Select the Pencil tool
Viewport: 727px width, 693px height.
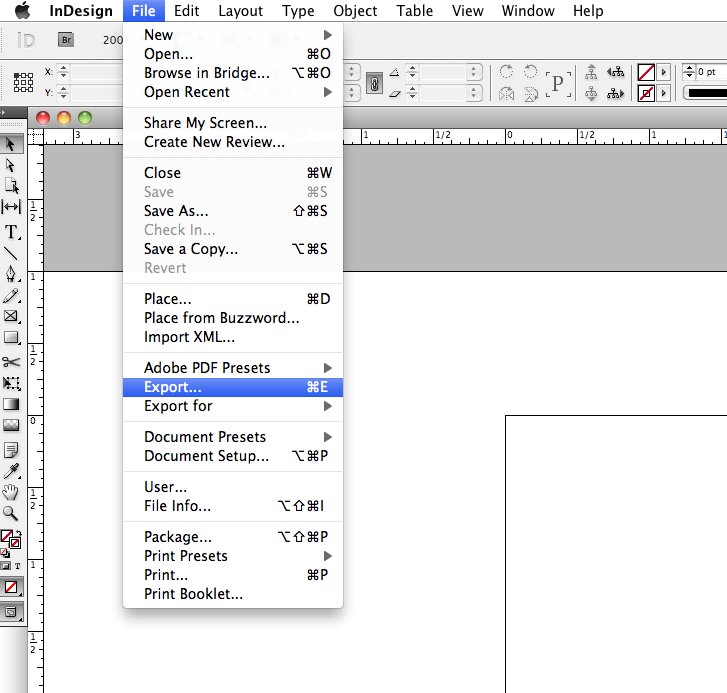pos(11,296)
